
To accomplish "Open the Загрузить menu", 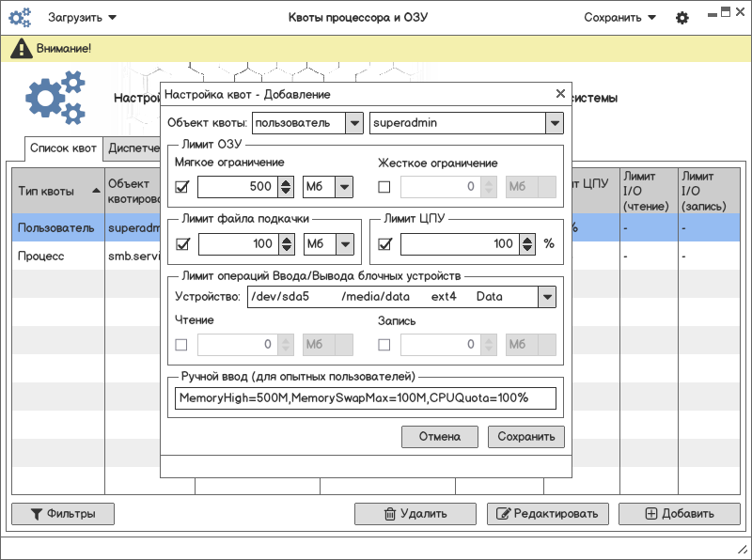I will 82,18.
